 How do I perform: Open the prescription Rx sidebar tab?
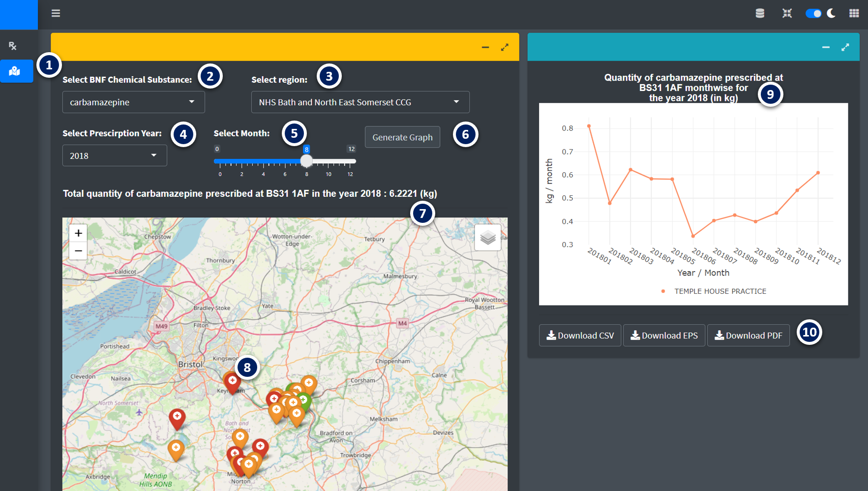pos(13,46)
